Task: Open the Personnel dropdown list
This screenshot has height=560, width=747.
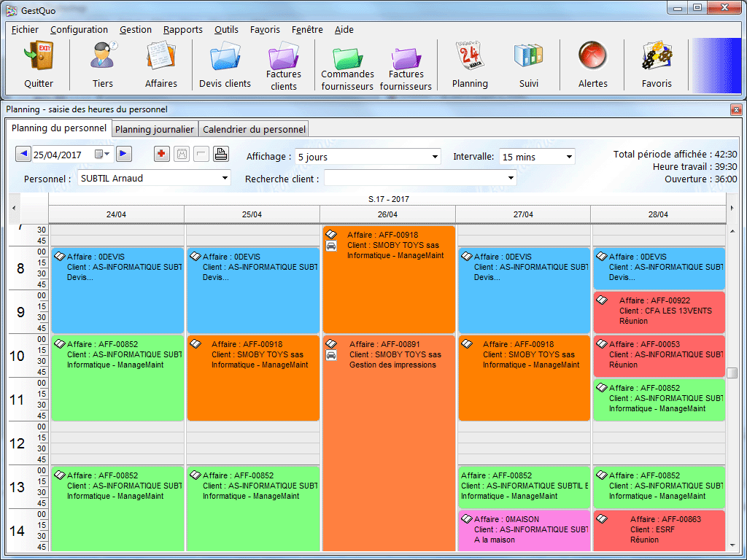Action: 225,178
